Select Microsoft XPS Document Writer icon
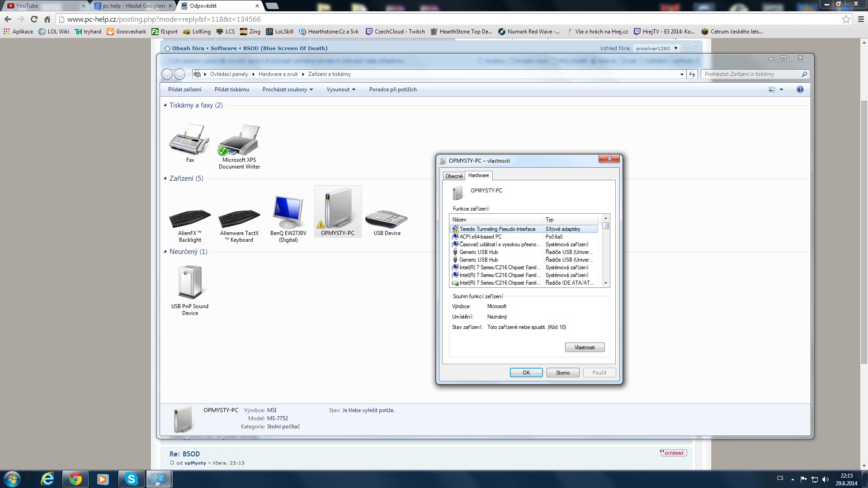Viewport: 868px width, 488px height. click(x=239, y=141)
